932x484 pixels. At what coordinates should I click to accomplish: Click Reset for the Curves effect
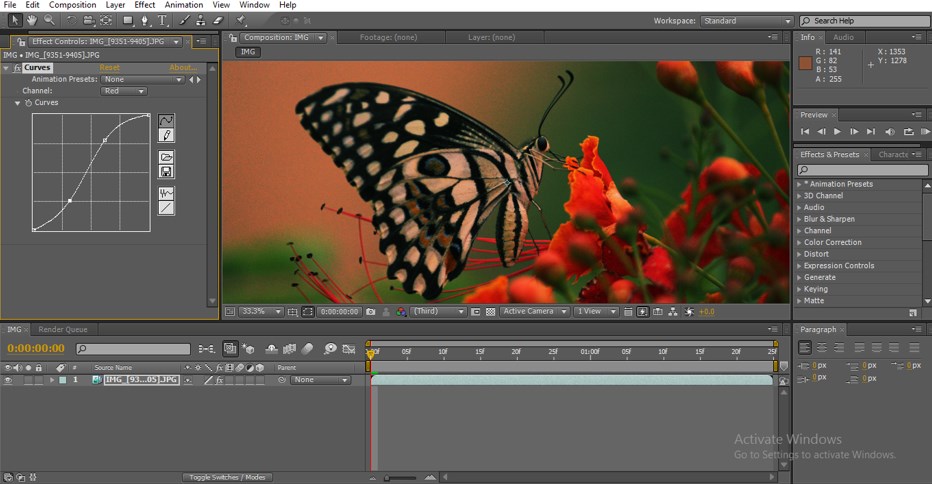109,68
